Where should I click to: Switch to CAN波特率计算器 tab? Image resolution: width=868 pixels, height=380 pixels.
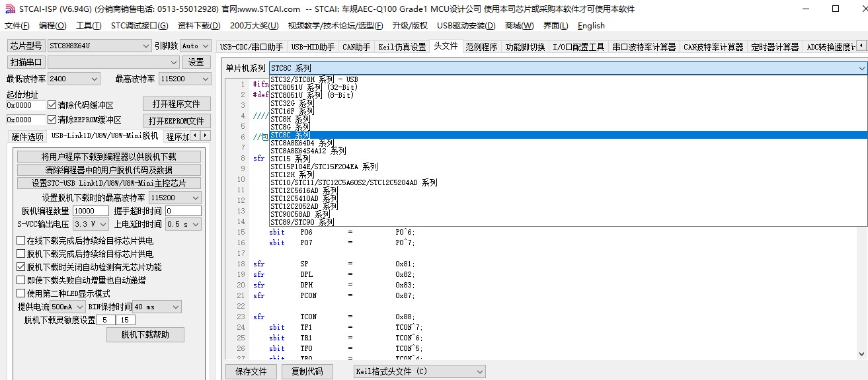point(713,47)
